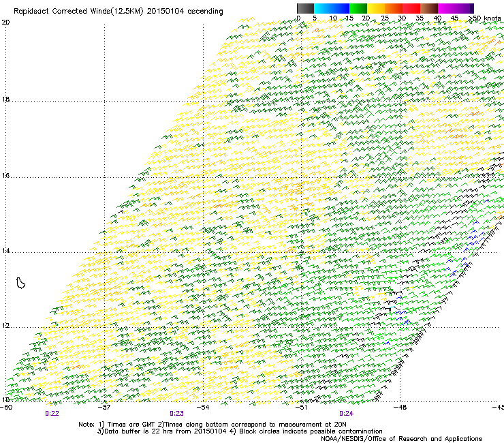Click the purple '9:22' time label
The height and width of the screenshot is (443, 504).
pos(52,414)
